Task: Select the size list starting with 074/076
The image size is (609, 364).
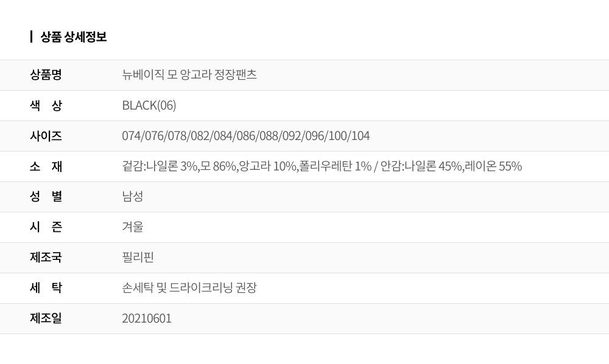Action: (246, 136)
